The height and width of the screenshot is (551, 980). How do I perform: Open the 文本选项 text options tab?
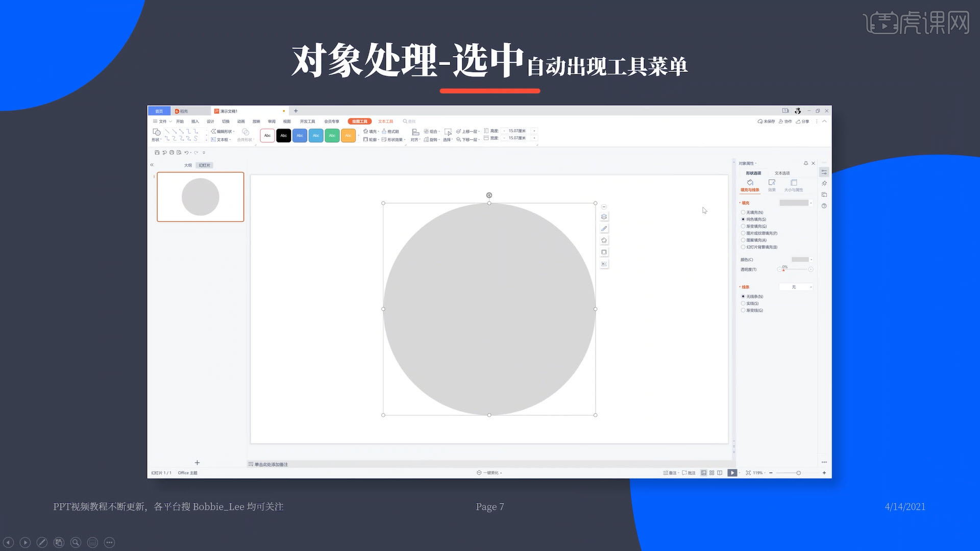click(x=782, y=173)
